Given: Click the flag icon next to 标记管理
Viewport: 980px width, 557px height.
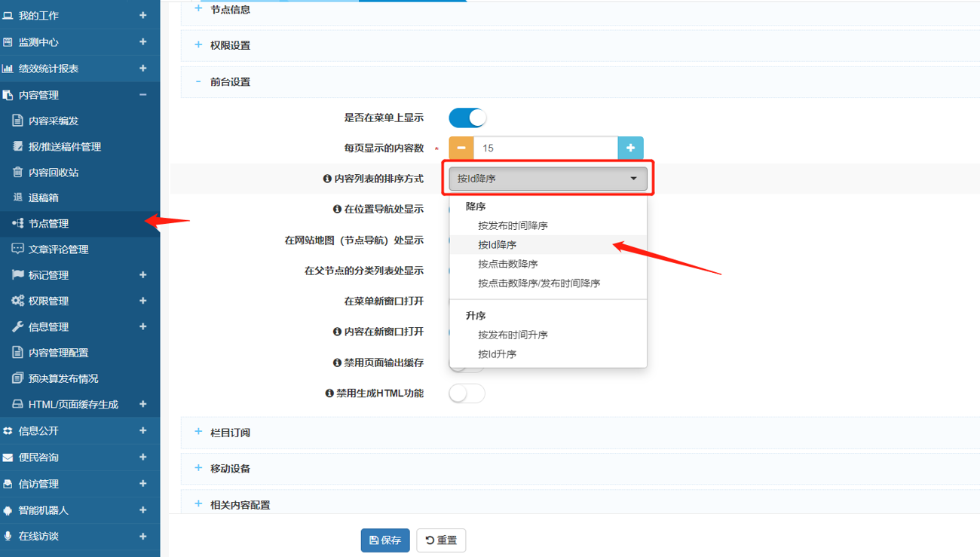Looking at the screenshot, I should 17,275.
